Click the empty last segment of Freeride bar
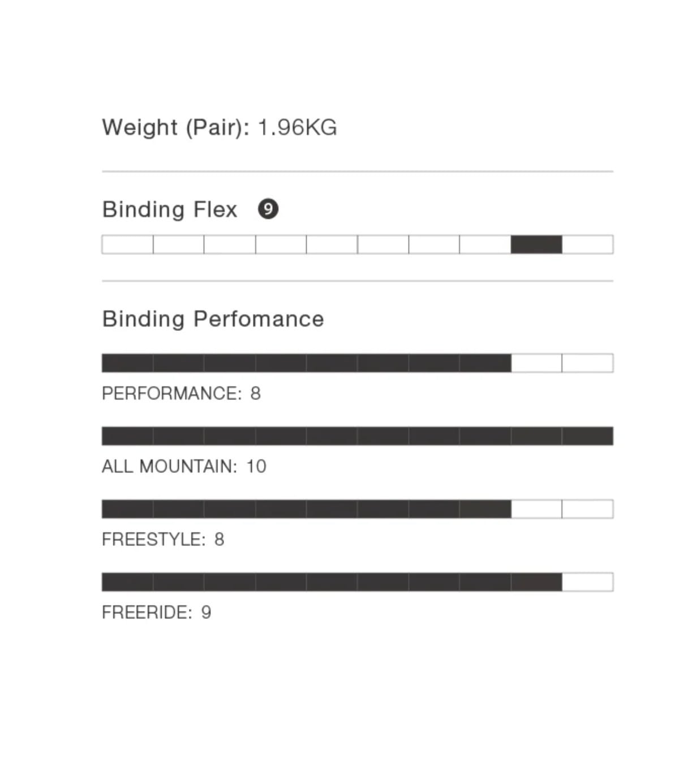This screenshot has width=692, height=784. click(x=588, y=582)
